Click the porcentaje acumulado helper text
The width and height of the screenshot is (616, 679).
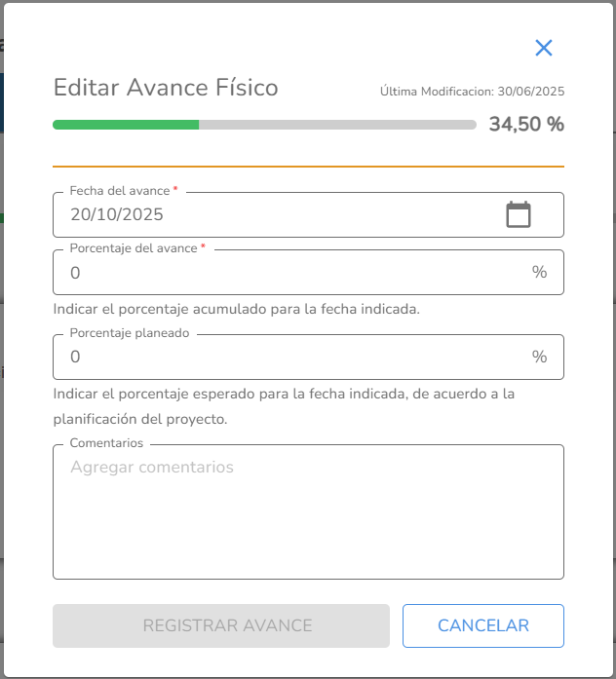tap(237, 309)
